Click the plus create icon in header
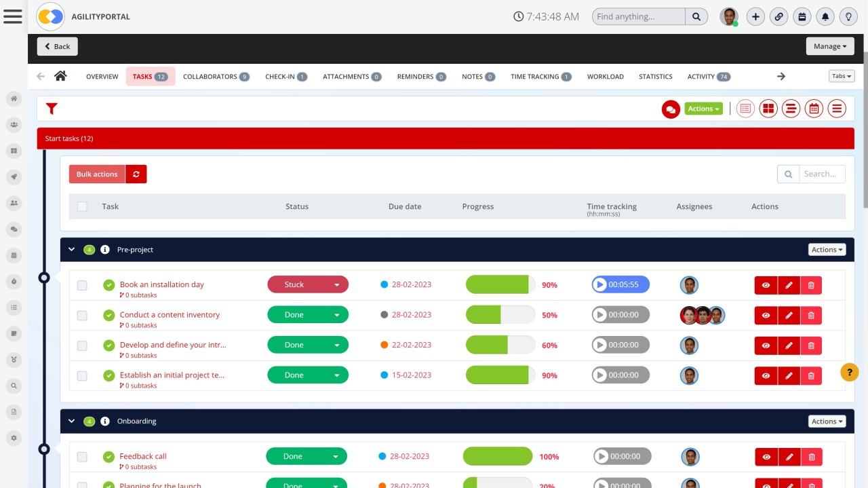Image resolution: width=868 pixels, height=488 pixels. pyautogui.click(x=755, y=17)
